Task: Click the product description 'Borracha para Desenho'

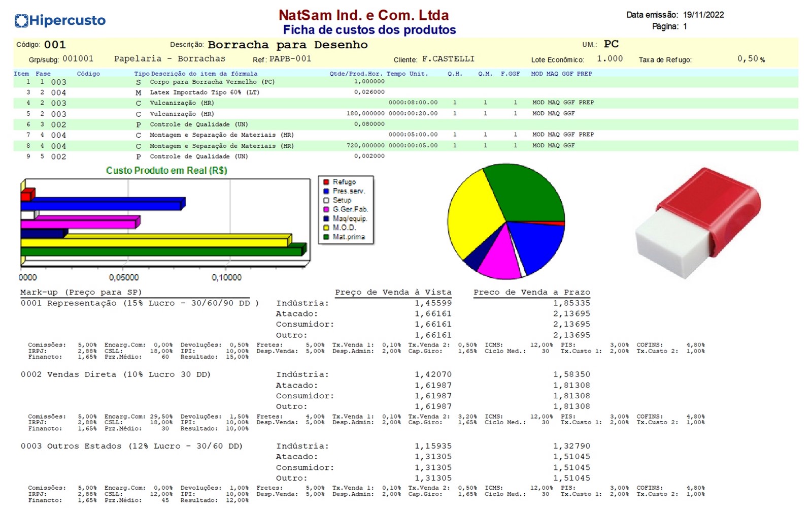Action: [x=288, y=45]
